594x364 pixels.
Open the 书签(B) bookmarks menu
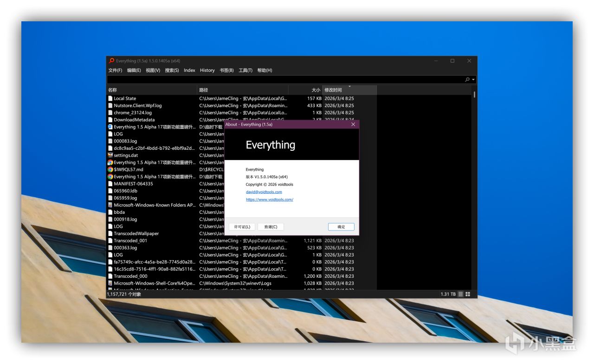coord(227,70)
